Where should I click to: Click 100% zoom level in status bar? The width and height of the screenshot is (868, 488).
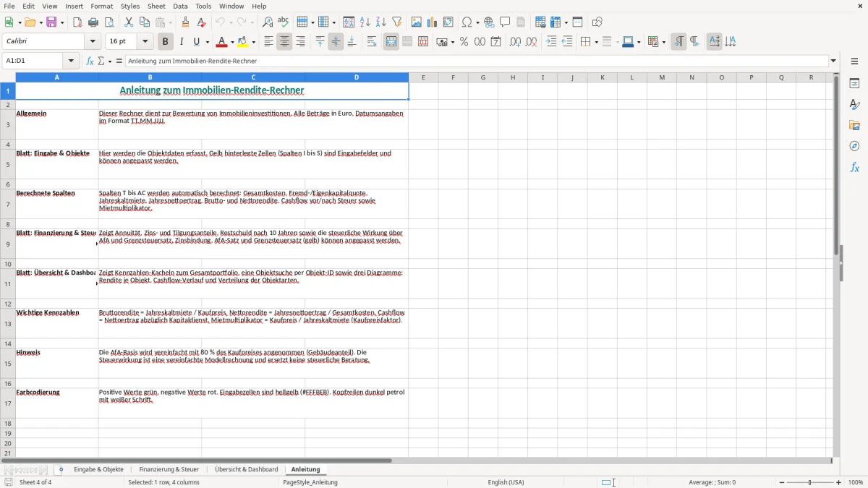pos(856,482)
